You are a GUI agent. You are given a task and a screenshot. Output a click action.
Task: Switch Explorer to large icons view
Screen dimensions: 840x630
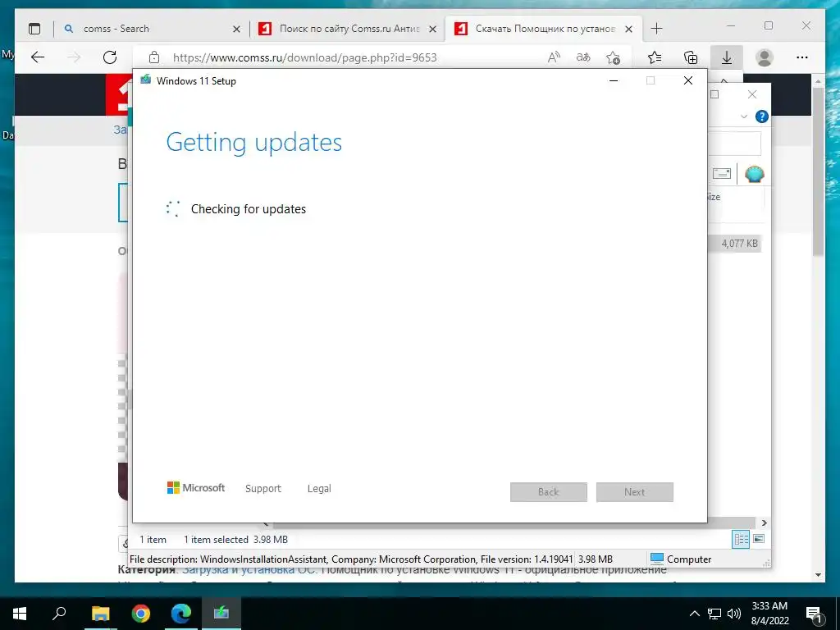[759, 539]
